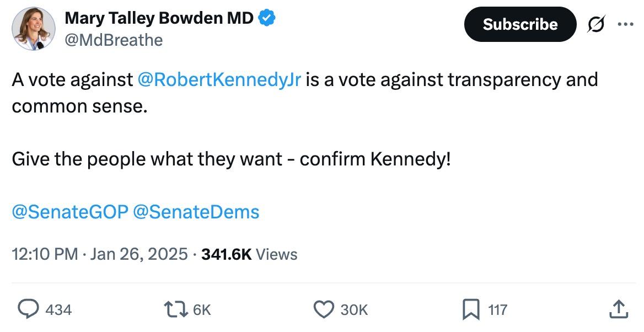644x332 pixels.
Task: Click the @MdBreathe username handle
Action: [114, 40]
